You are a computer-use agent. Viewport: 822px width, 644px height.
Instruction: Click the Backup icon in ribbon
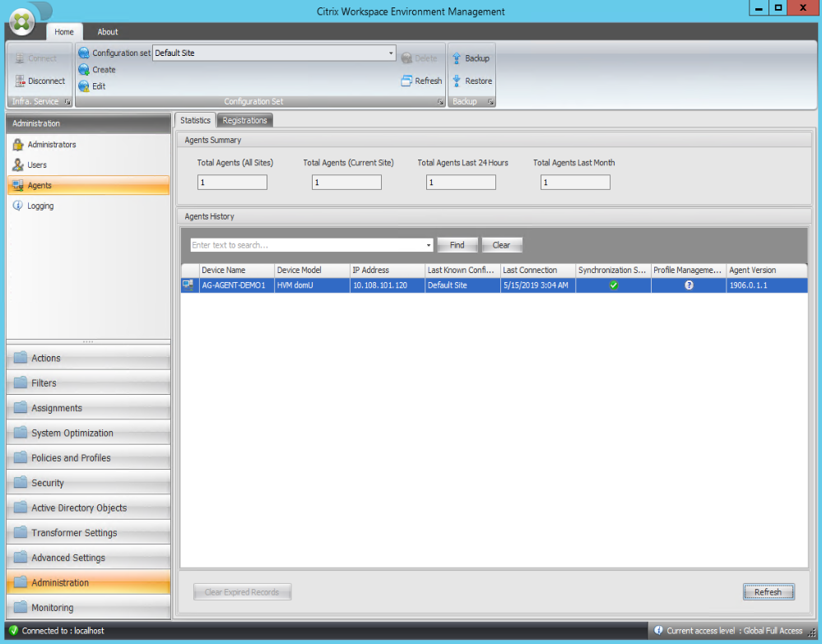[457, 58]
